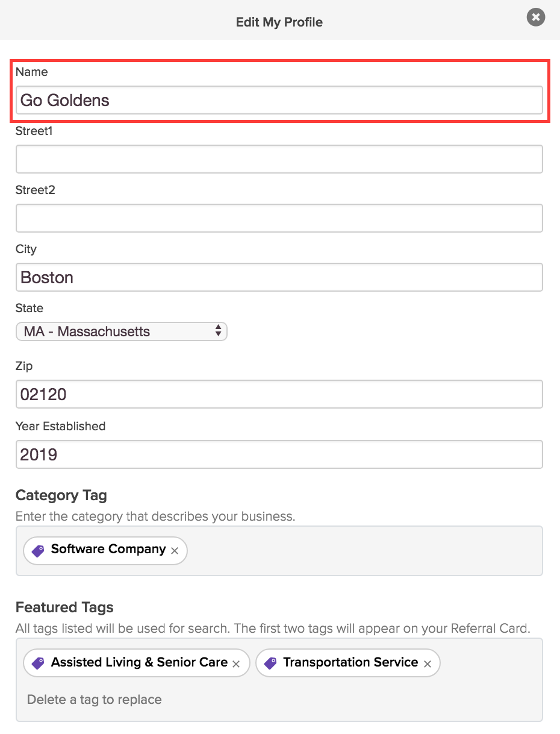Click the State selector arrows
This screenshot has width=560, height=734.
coord(218,331)
